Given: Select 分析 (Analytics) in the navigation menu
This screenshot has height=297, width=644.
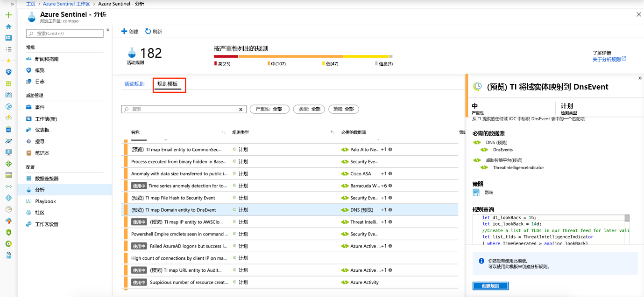Looking at the screenshot, I should (x=65, y=190).
